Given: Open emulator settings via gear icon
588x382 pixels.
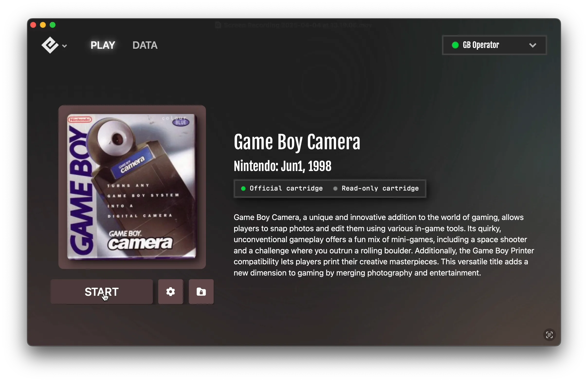Looking at the screenshot, I should pyautogui.click(x=170, y=292).
